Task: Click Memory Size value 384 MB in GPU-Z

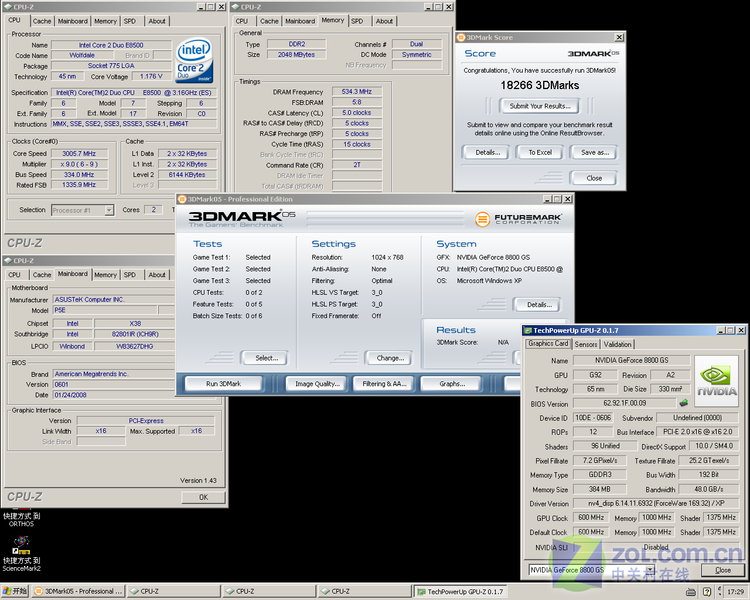Action: tap(599, 489)
